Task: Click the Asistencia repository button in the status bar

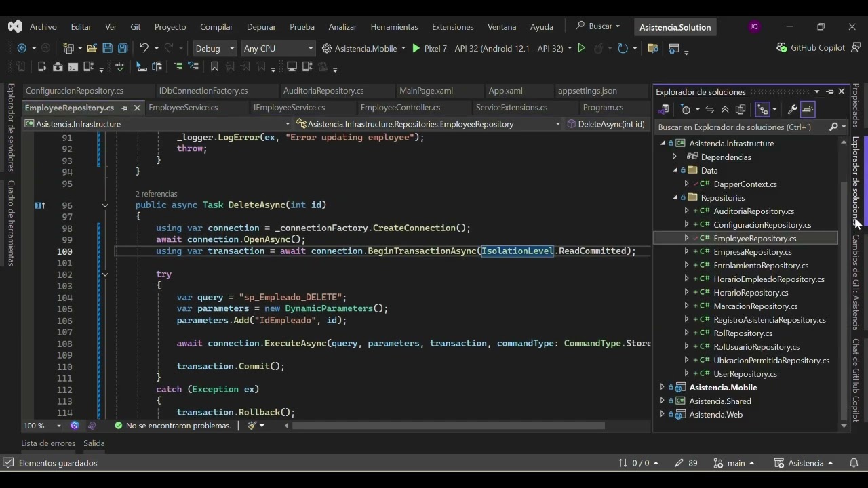Action: [804, 463]
